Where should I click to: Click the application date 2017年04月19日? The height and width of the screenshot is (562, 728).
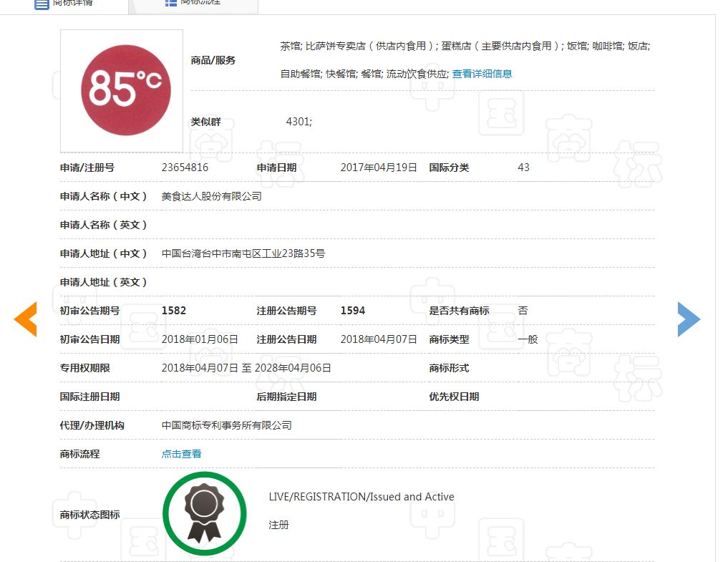point(379,168)
